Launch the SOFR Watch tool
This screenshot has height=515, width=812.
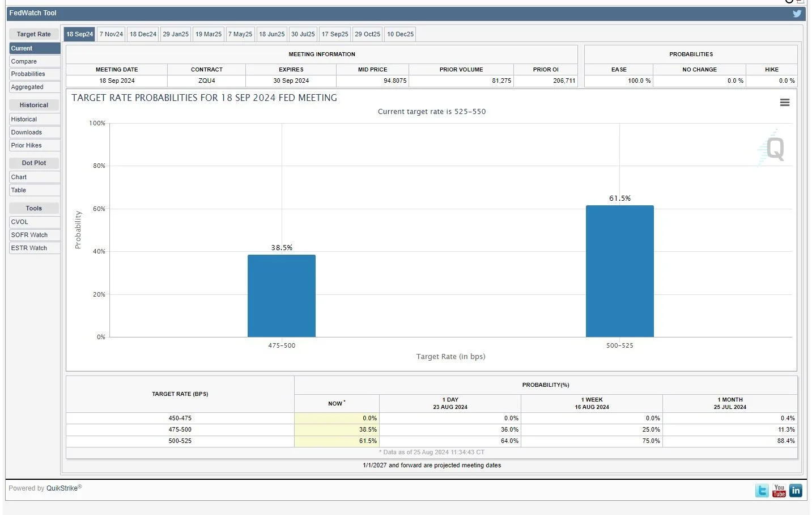(35, 235)
